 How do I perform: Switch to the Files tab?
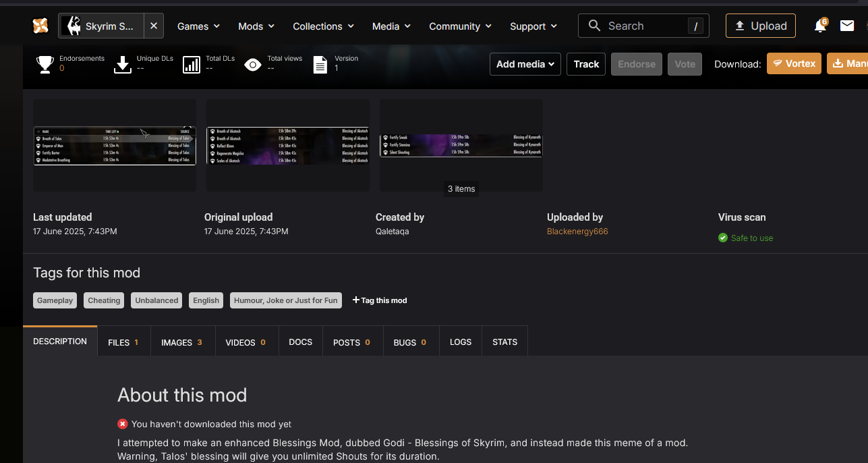coord(123,342)
